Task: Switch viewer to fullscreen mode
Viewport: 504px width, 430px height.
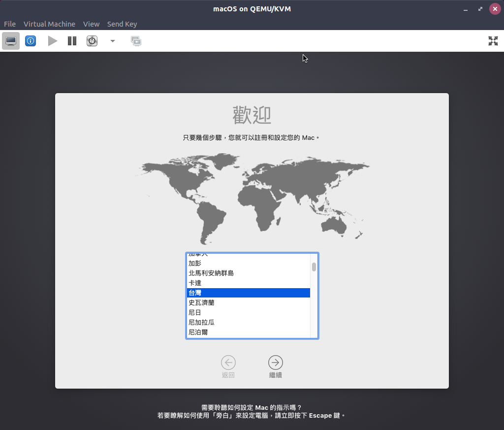Action: (493, 41)
